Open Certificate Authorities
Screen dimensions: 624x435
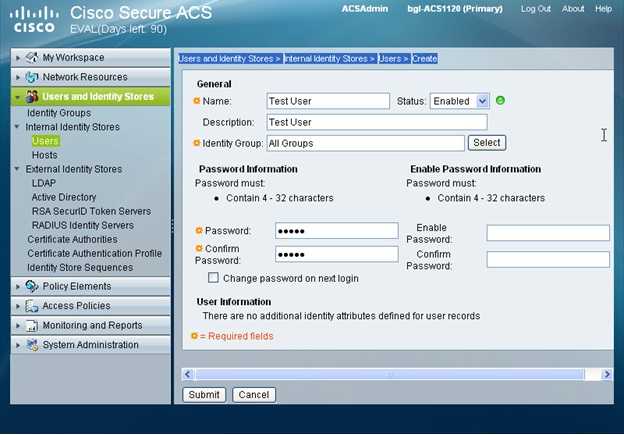(72, 240)
